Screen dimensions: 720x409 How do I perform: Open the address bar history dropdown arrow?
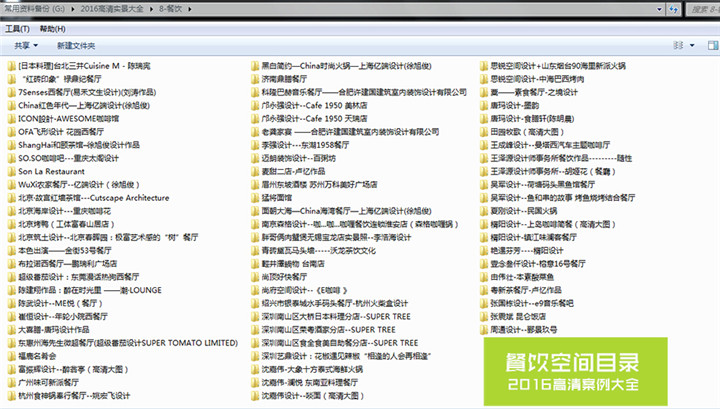659,9
